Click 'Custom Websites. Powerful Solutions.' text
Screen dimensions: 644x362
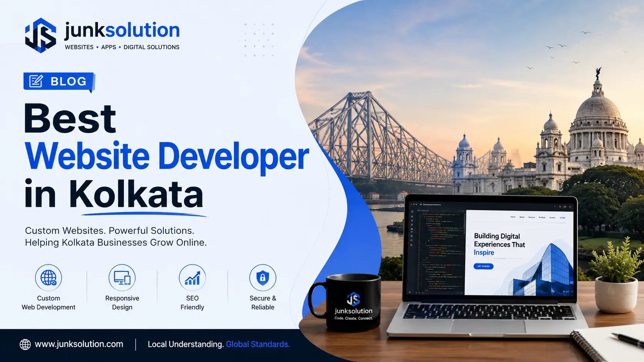click(109, 230)
